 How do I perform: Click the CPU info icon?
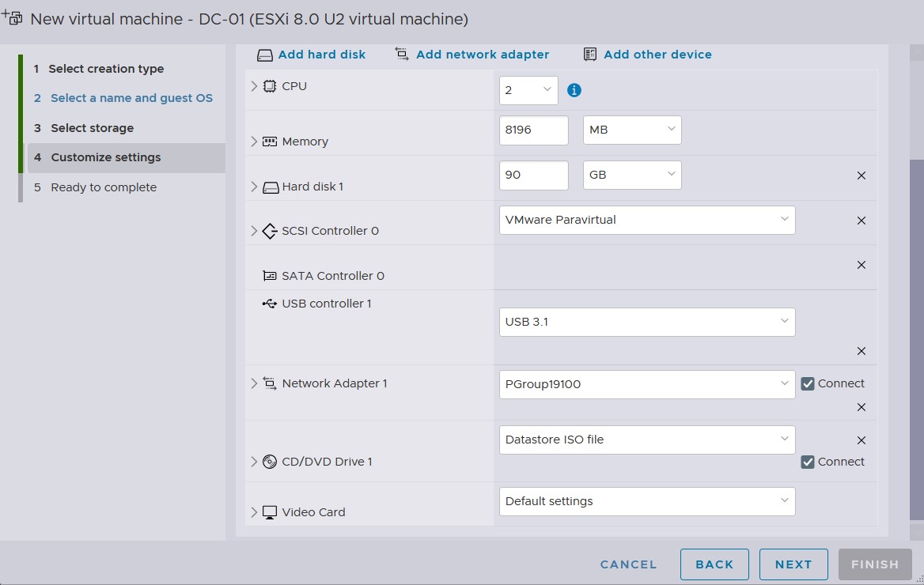click(574, 90)
